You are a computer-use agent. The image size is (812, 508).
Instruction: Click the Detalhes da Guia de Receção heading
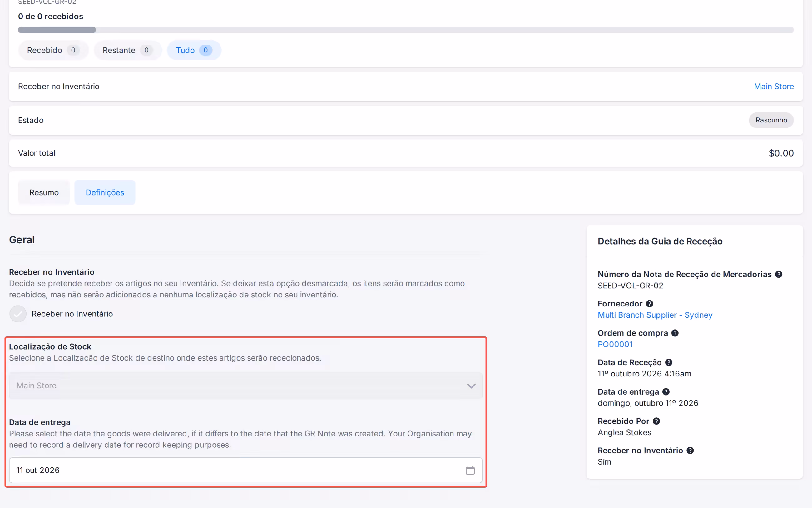[x=660, y=241]
